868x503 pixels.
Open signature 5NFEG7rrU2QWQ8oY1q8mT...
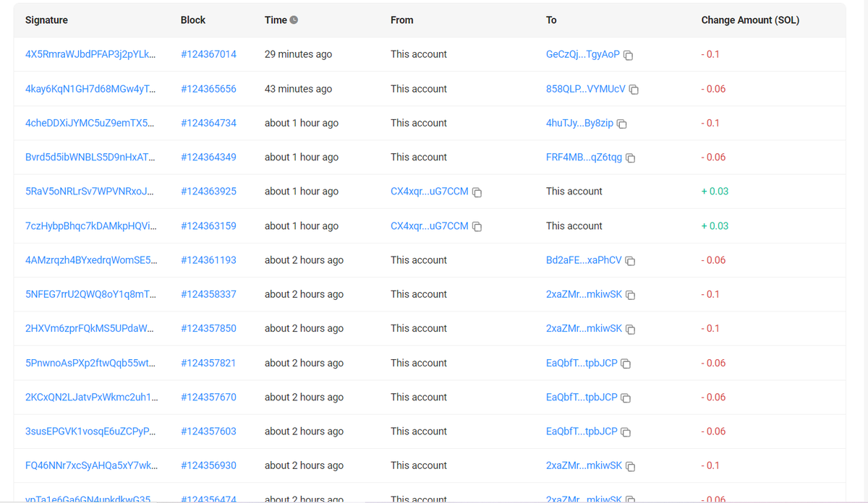click(90, 294)
